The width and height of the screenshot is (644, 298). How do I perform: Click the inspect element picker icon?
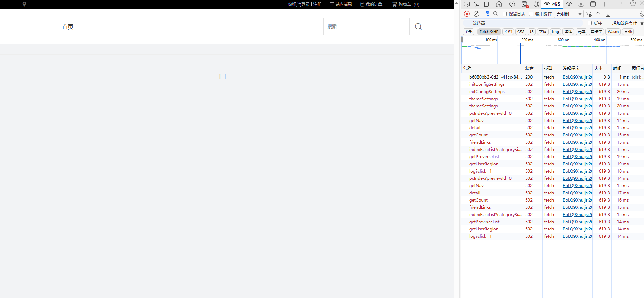click(x=467, y=4)
